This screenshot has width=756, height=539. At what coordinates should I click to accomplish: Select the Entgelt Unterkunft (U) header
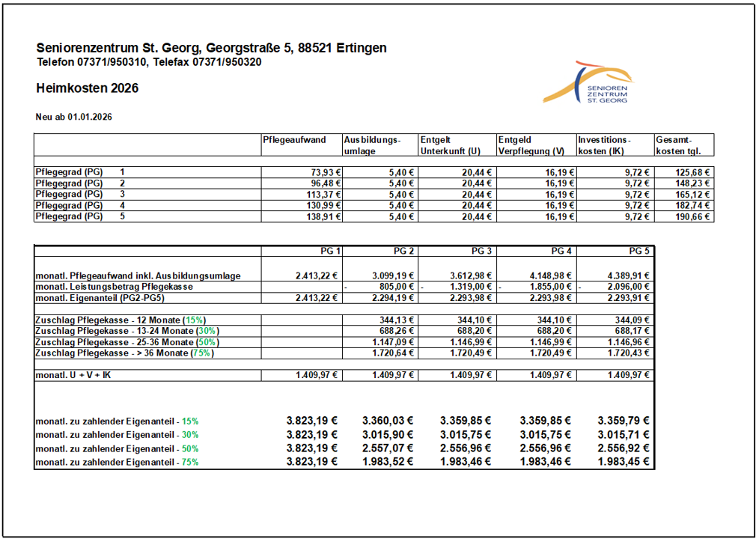[449, 144]
